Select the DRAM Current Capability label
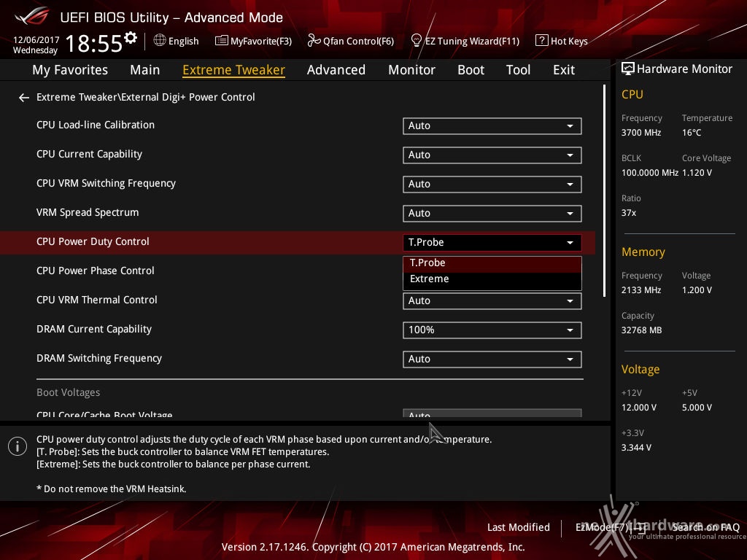This screenshot has height=560, width=747. [94, 329]
